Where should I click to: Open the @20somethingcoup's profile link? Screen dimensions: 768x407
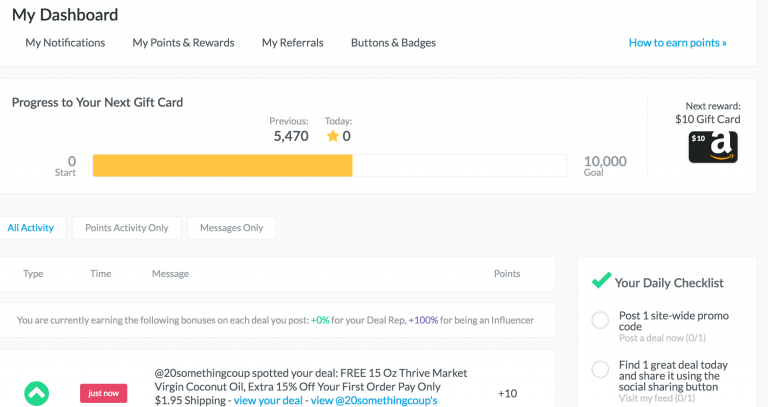[x=375, y=400]
